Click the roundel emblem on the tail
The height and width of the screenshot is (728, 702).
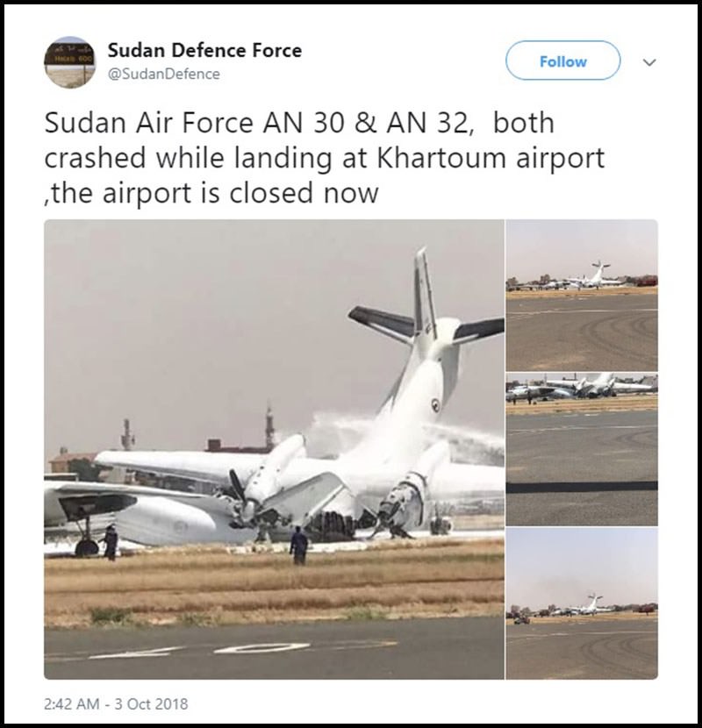(x=435, y=405)
